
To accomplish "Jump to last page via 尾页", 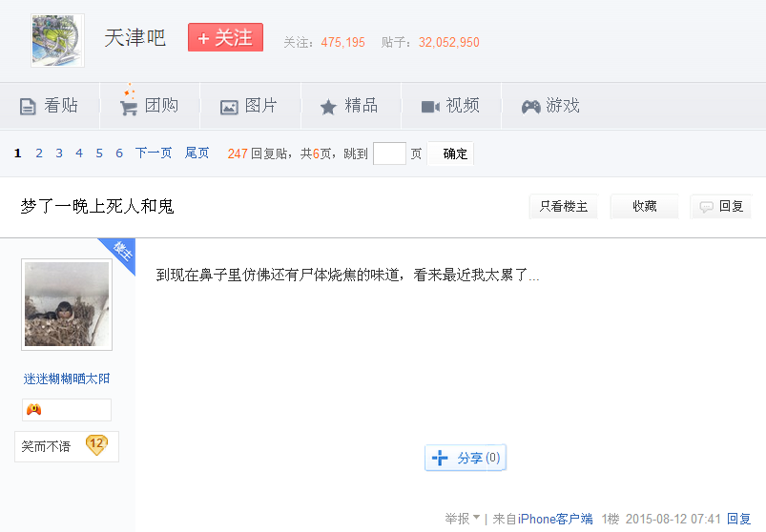I will (x=197, y=153).
